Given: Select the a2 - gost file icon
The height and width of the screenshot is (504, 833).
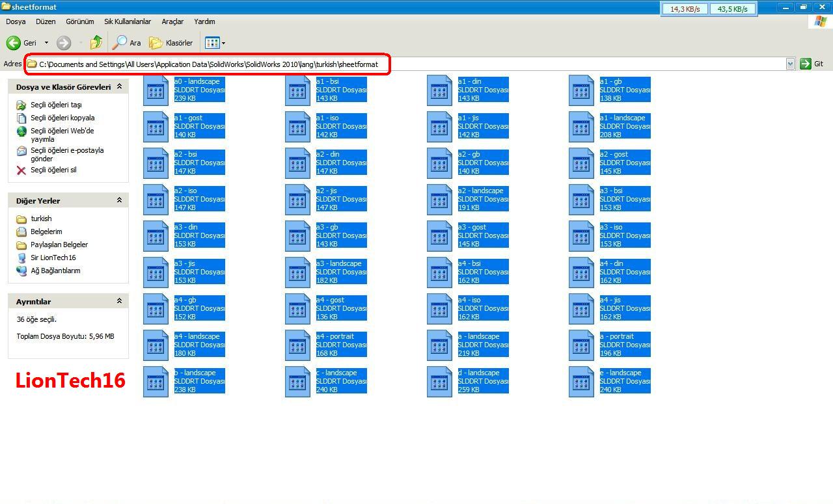Looking at the screenshot, I should tap(581, 163).
